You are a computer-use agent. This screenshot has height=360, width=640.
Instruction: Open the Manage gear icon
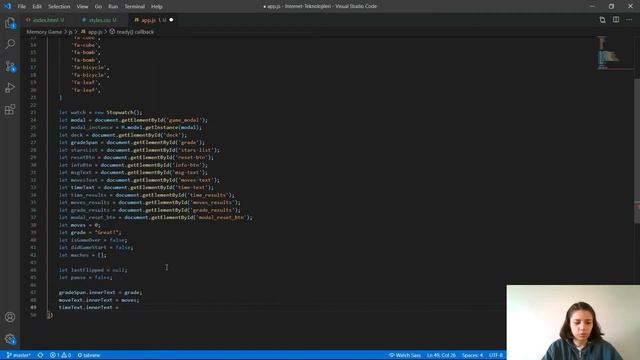pos(10,339)
